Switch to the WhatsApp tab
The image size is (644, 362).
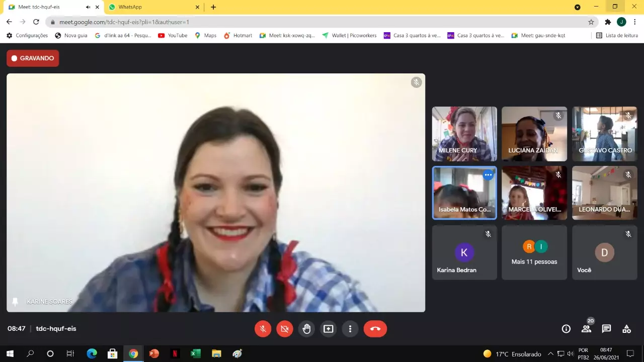click(x=153, y=7)
